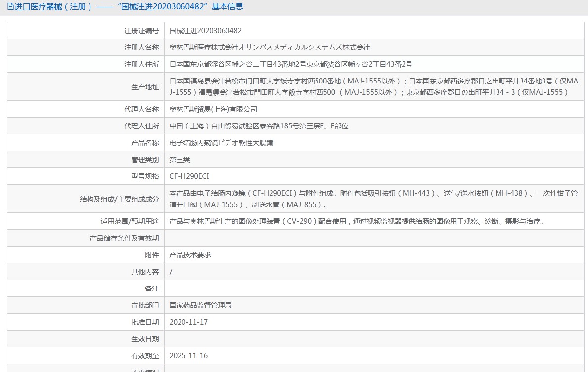
Task: Click the 备注 label
Action: coord(152,289)
